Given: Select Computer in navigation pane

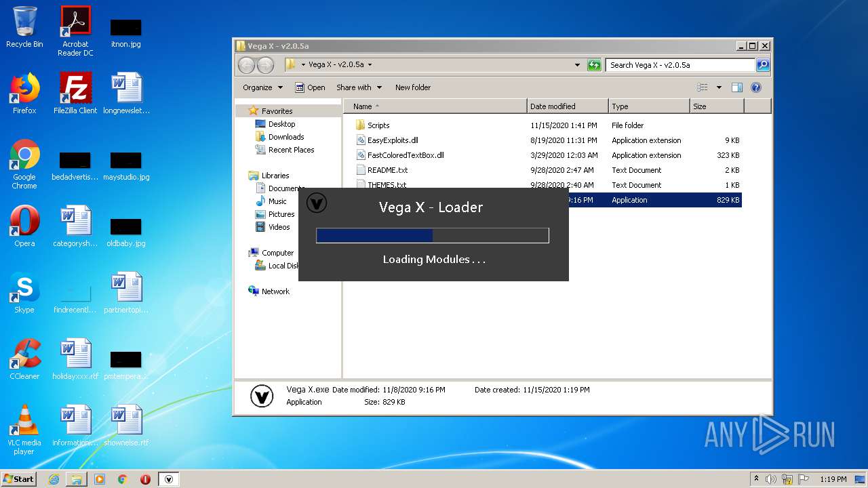Looking at the screenshot, I should click(277, 253).
